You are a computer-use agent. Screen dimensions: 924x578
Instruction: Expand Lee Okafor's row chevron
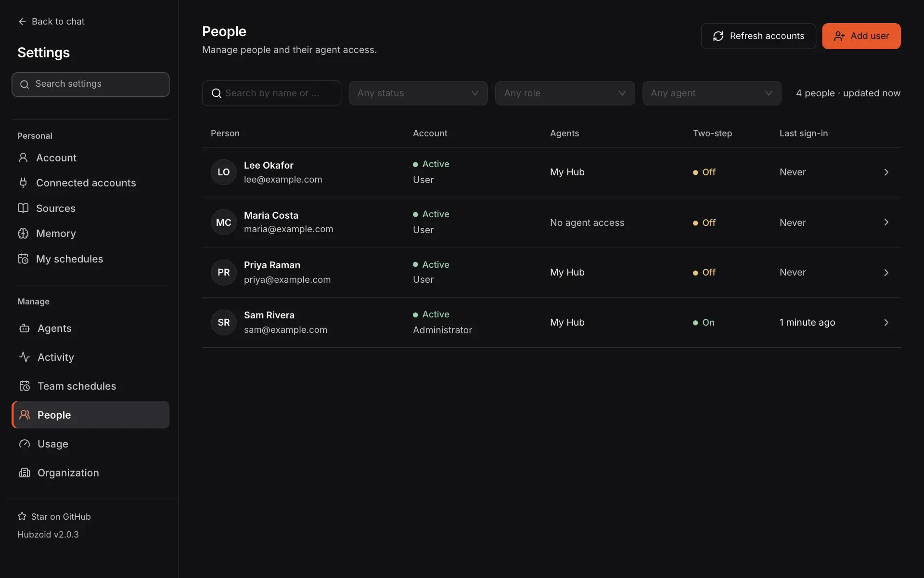(x=886, y=172)
